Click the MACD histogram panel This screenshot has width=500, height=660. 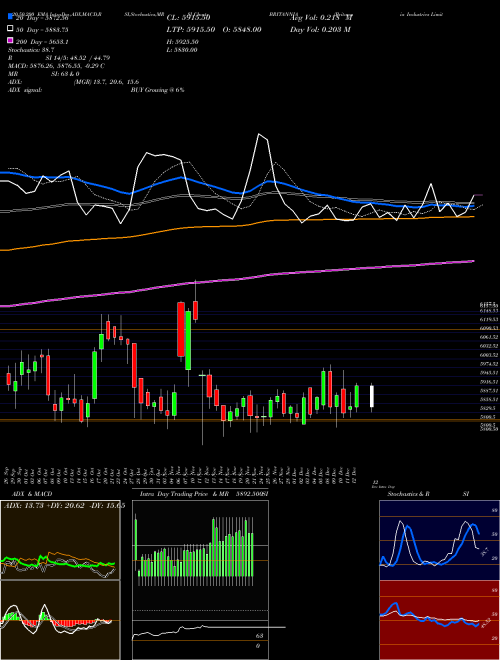tap(60, 620)
